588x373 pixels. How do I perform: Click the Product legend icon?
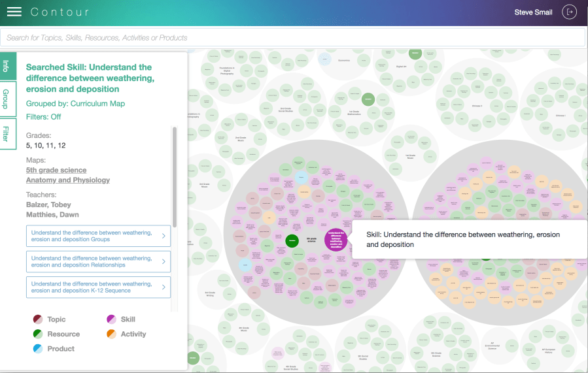coord(39,349)
